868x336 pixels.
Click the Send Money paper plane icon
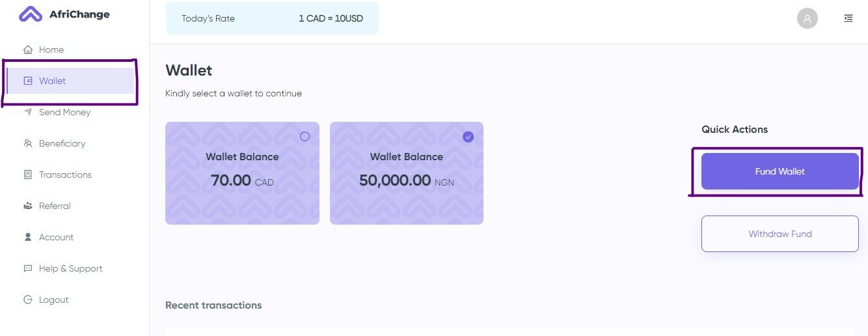point(28,112)
